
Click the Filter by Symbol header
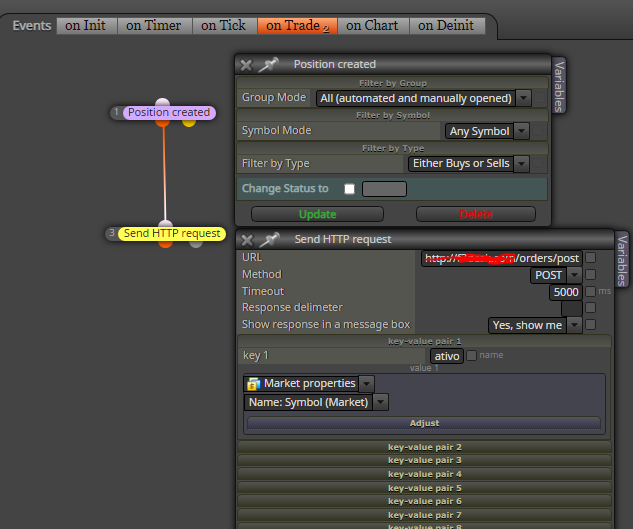tap(392, 115)
